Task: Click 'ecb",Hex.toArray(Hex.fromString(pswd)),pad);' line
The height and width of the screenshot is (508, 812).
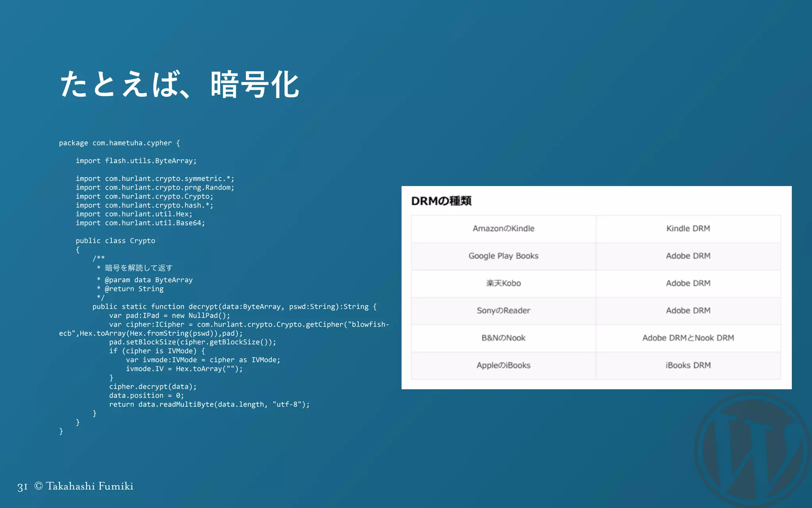Action: coord(151,333)
